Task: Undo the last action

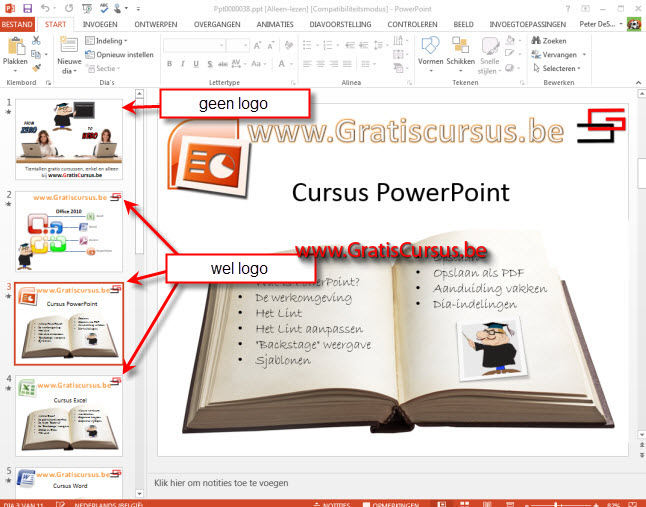Action: [x=45, y=8]
